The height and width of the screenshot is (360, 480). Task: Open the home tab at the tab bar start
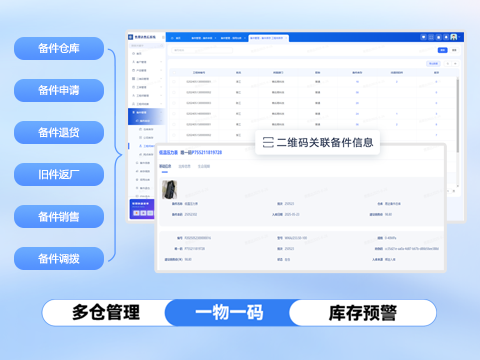[176, 38]
